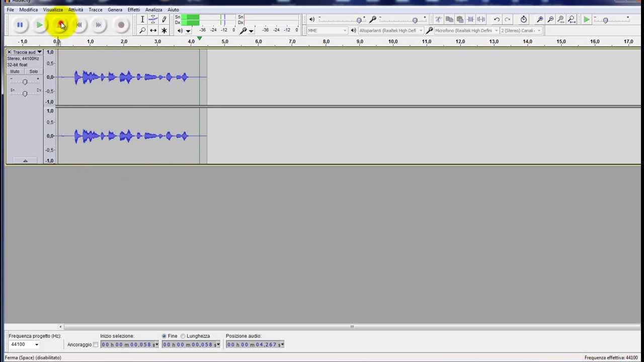Select the asterisk Multi-Tool mode
The width and height of the screenshot is (644, 362).
coord(164,30)
